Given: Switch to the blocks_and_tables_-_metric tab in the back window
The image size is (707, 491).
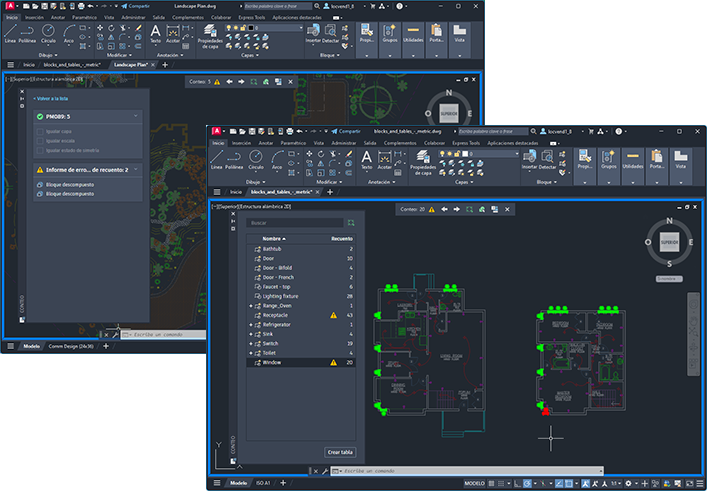Looking at the screenshot, I should 72,65.
